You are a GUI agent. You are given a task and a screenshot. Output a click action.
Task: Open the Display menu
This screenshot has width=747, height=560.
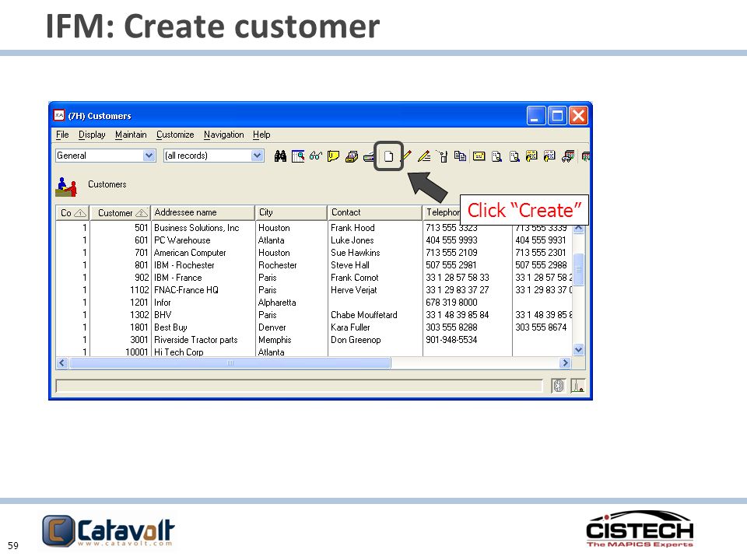[92, 135]
